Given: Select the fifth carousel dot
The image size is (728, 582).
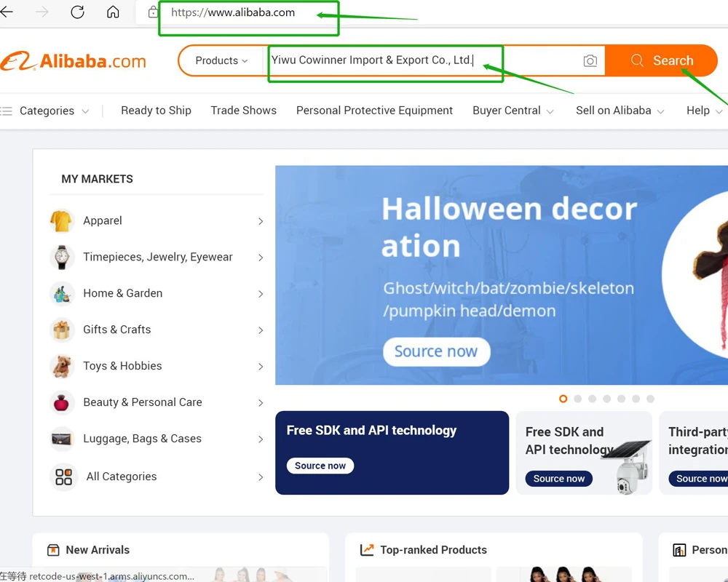Looking at the screenshot, I should (x=621, y=399).
